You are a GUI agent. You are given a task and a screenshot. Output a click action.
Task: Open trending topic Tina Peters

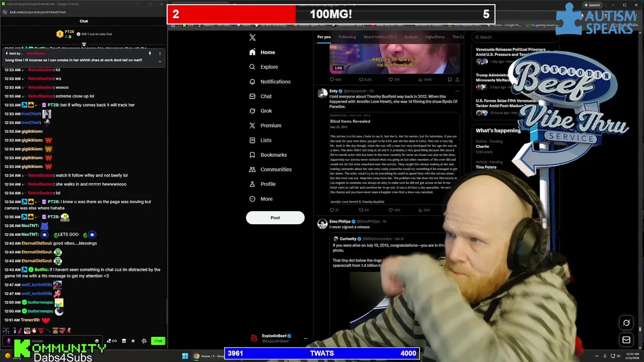[x=486, y=167]
